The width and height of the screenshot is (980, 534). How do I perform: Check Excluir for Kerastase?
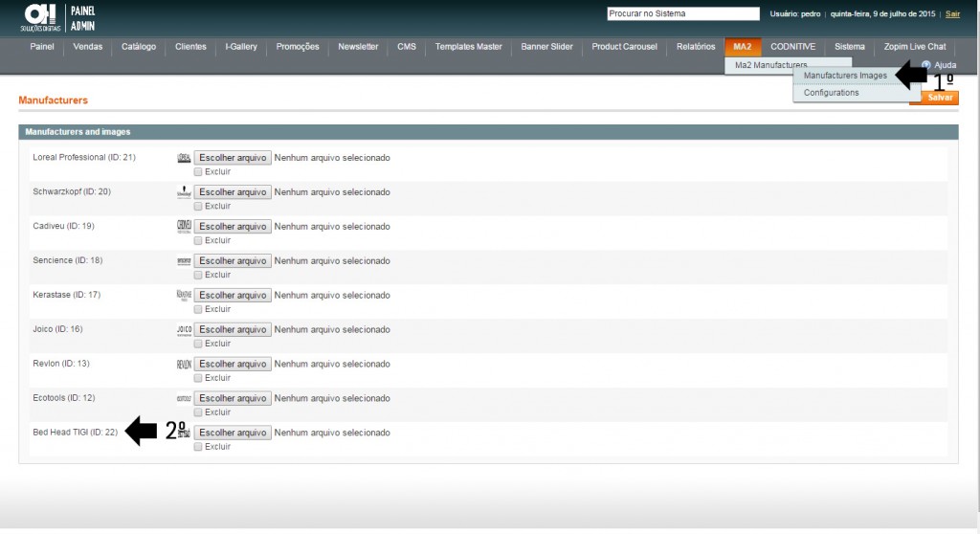click(198, 309)
